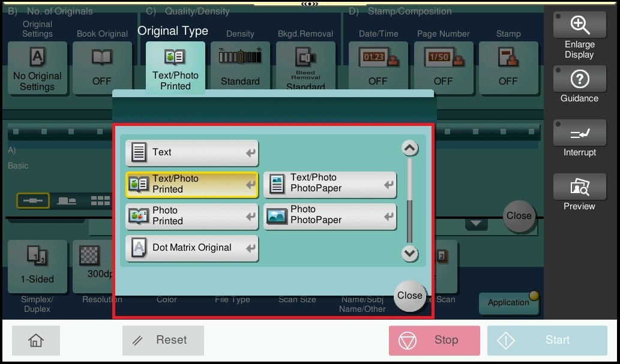
Task: Choose Photo Printed original type
Action: coord(191,216)
